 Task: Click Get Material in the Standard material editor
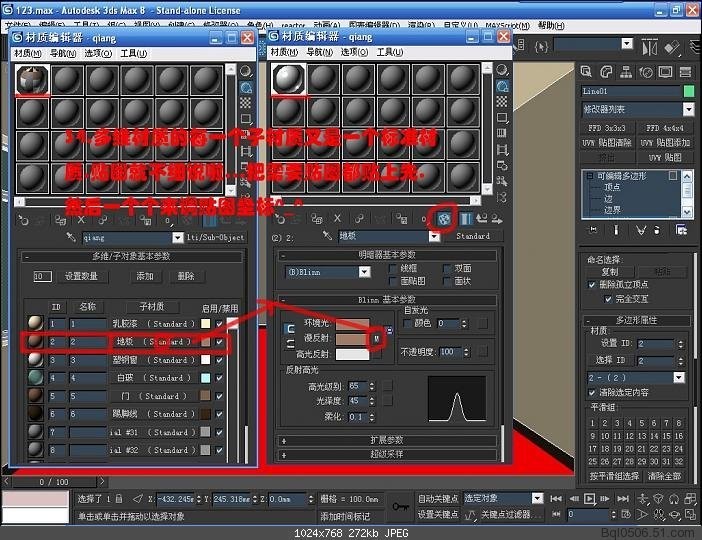click(x=280, y=219)
